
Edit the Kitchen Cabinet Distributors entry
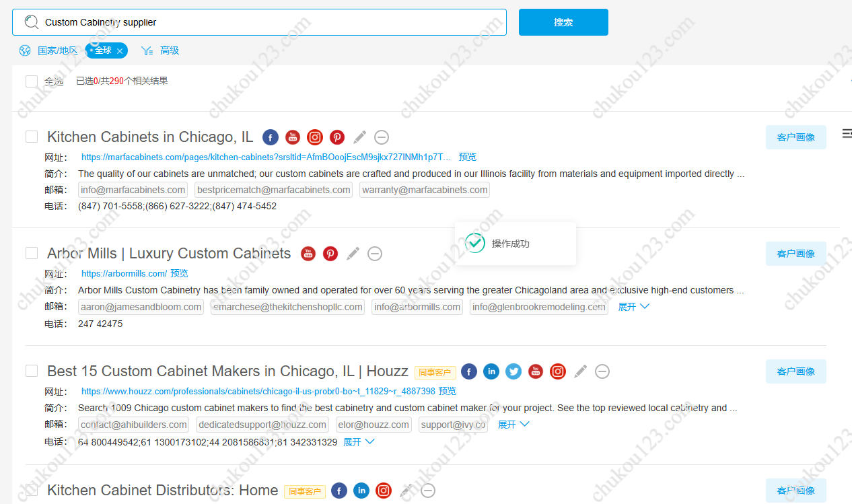click(x=406, y=491)
